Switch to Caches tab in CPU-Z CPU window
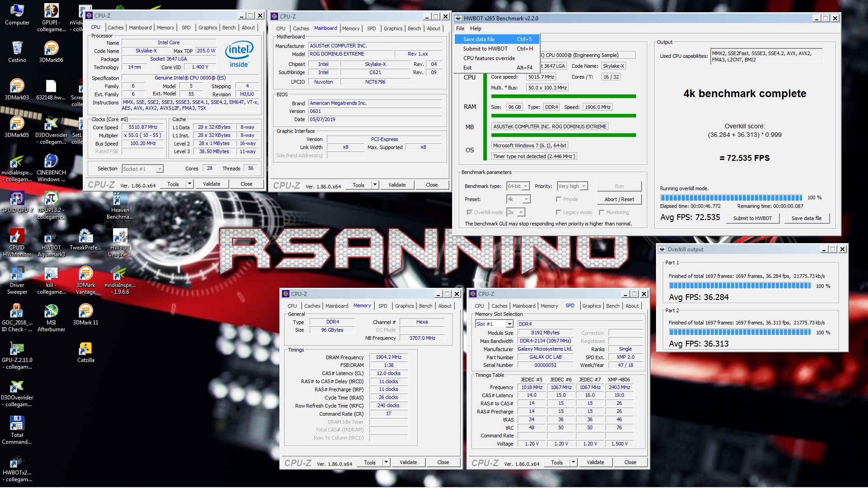Screen dimensions: 868x488 pyautogui.click(x=116, y=28)
